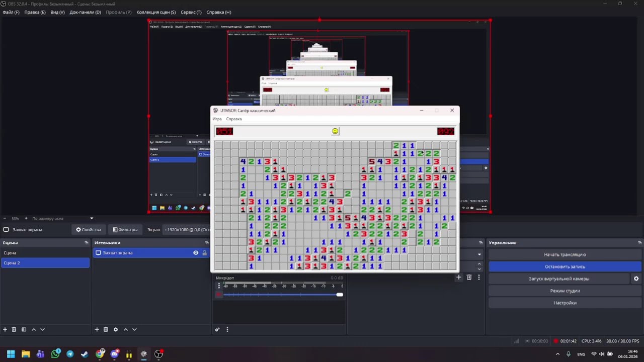
Task: Open advanced audio properties gears icon
Action: [x=217, y=329]
